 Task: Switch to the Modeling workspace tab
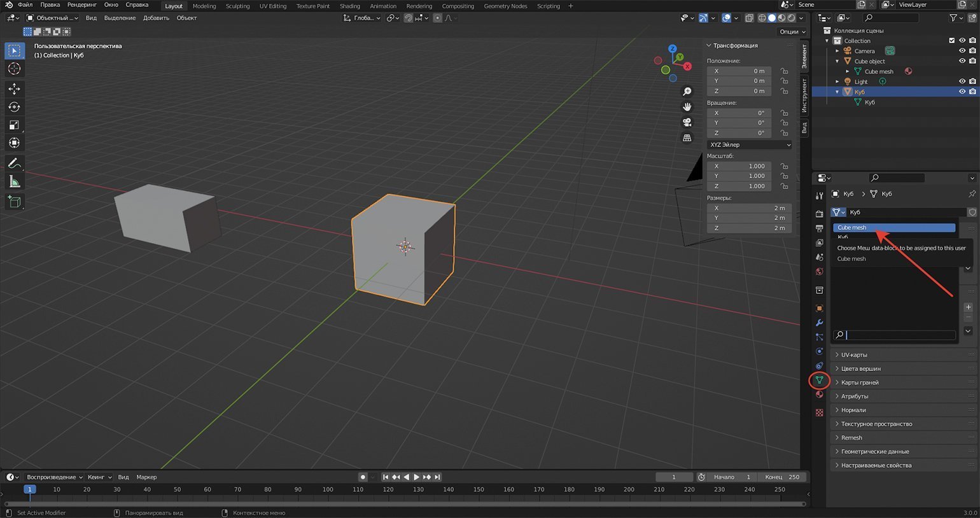[x=204, y=6]
